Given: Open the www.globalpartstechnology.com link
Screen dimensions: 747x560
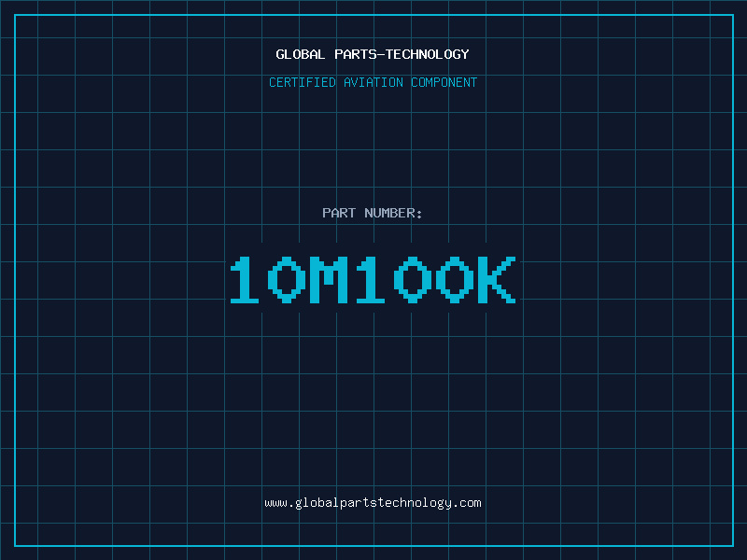Looking at the screenshot, I should [373, 503].
